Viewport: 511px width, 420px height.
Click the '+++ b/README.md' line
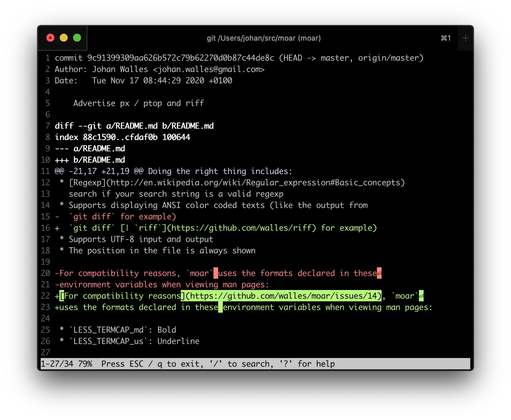90,160
